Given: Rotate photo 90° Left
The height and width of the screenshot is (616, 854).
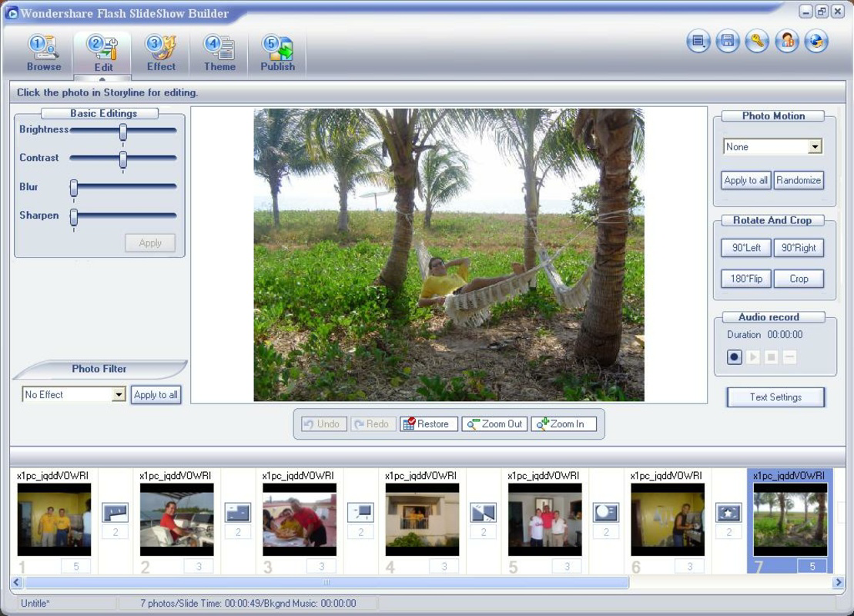Looking at the screenshot, I should 746,248.
